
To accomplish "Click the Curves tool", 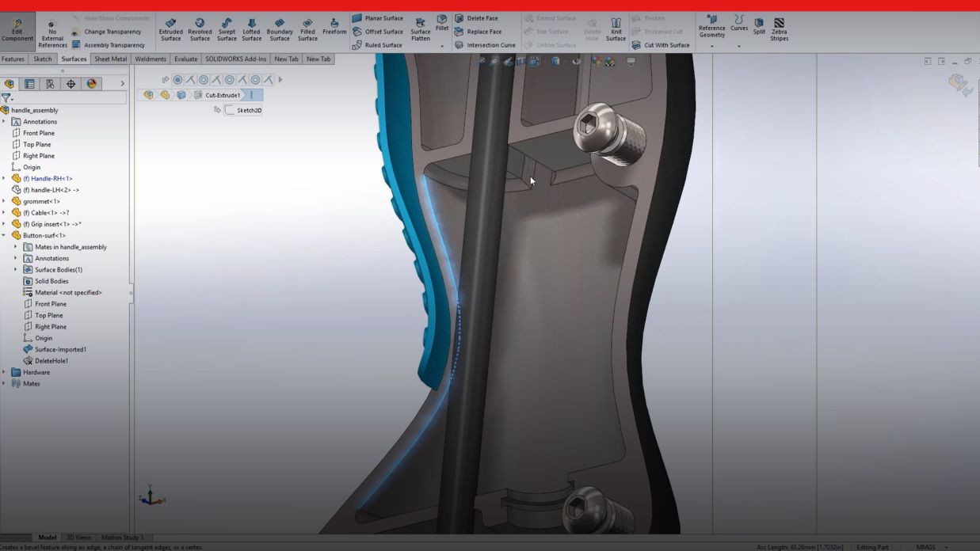I will (739, 24).
